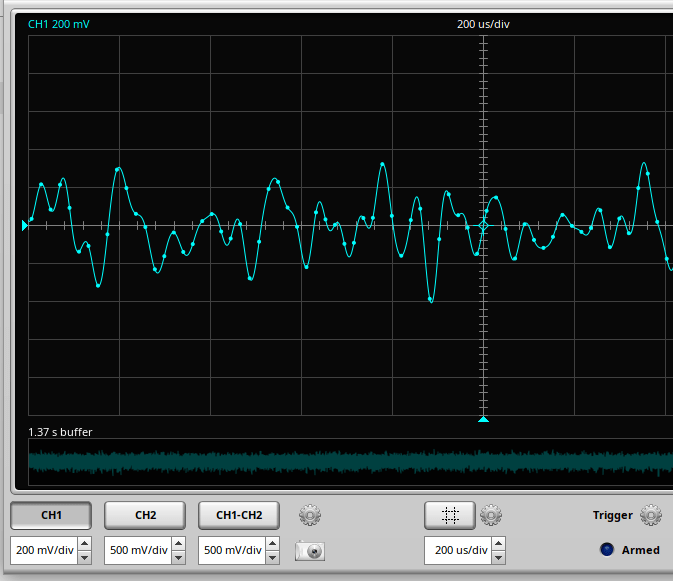This screenshot has width=673, height=581.
Task: Increase the CH1 200 mV/div scale
Action: tap(85, 544)
